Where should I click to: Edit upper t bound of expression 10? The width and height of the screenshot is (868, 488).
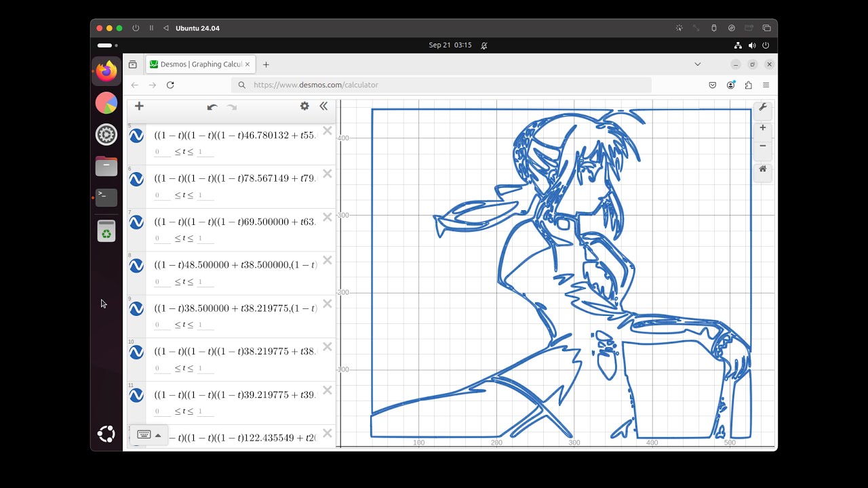(x=205, y=369)
